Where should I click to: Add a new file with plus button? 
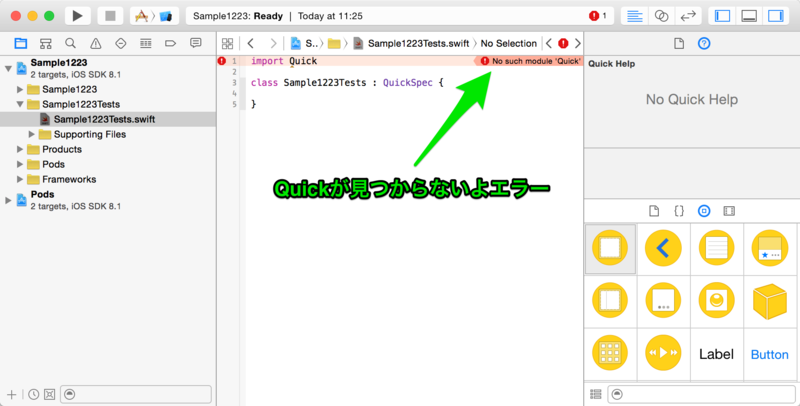11,394
